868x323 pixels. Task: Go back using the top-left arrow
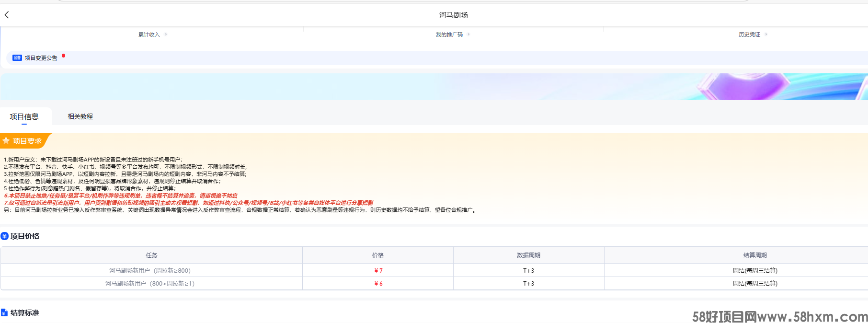7,15
